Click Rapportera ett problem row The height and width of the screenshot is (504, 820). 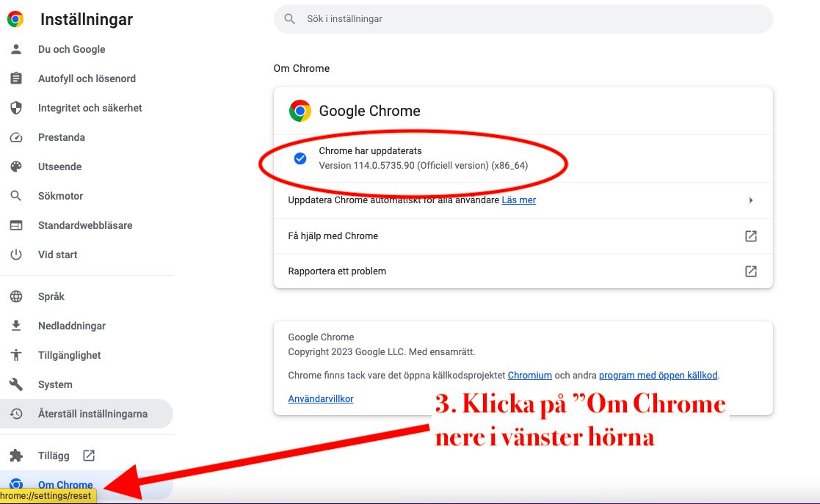(x=523, y=271)
